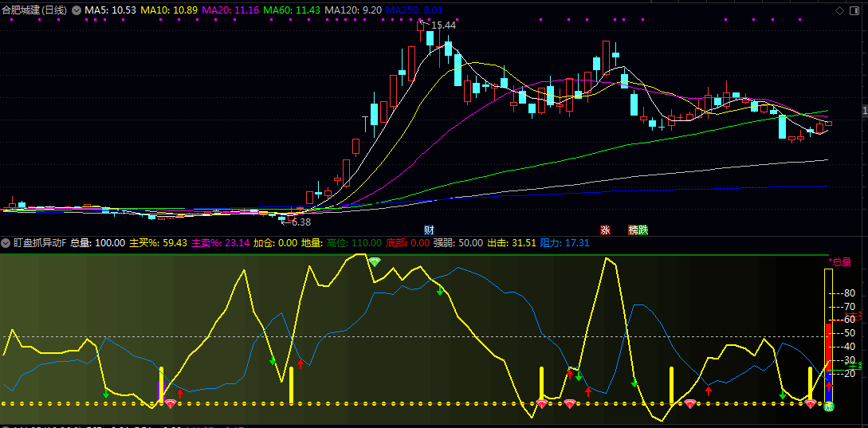
Task: Click the green 跌 marker icon
Action: click(x=642, y=230)
